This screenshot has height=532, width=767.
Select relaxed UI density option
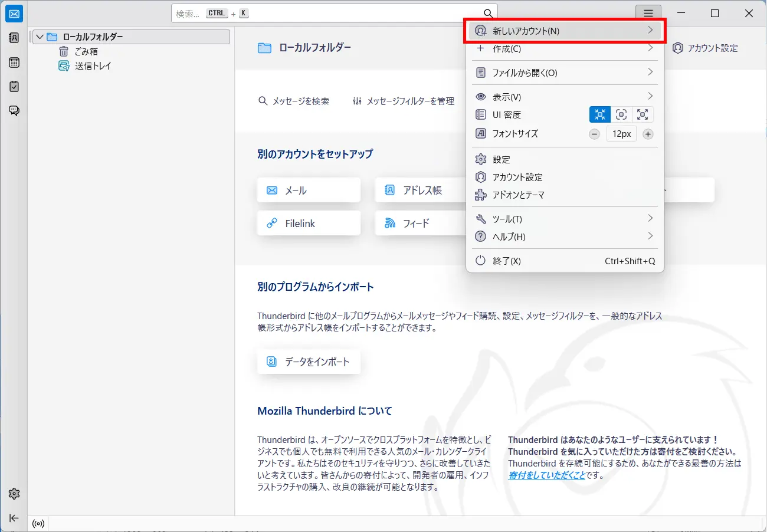coord(643,114)
